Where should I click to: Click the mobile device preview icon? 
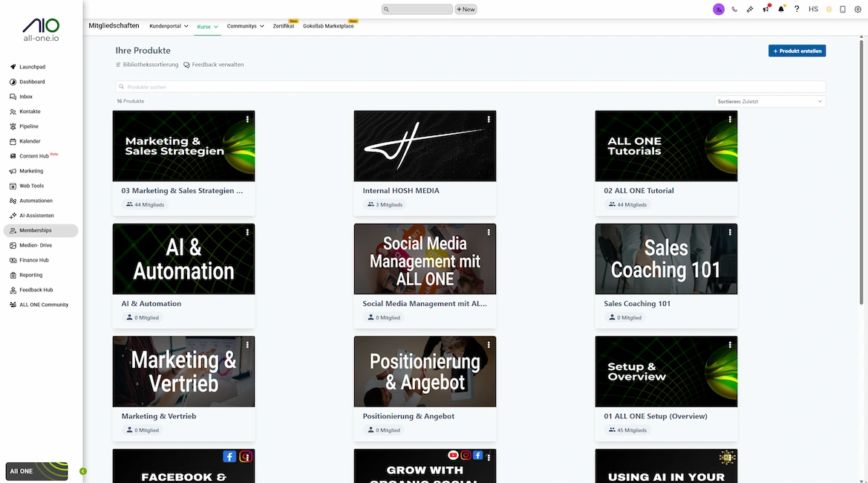[843, 10]
